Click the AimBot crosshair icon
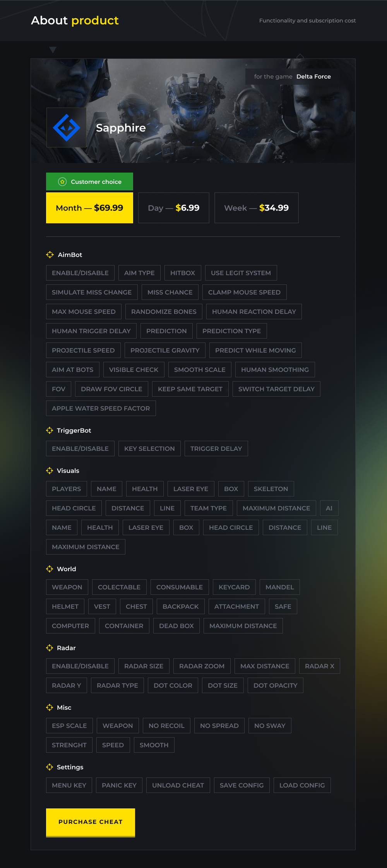Screen dimensions: 387x868 point(50,255)
